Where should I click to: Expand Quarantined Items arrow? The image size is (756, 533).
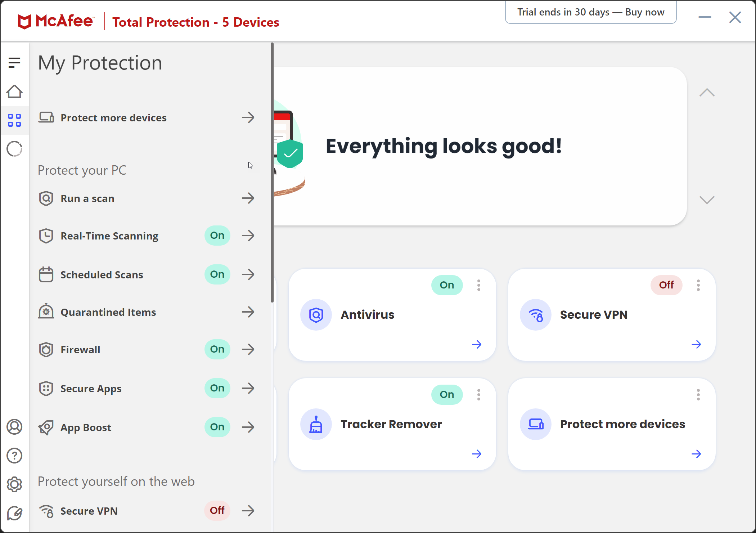coord(248,312)
